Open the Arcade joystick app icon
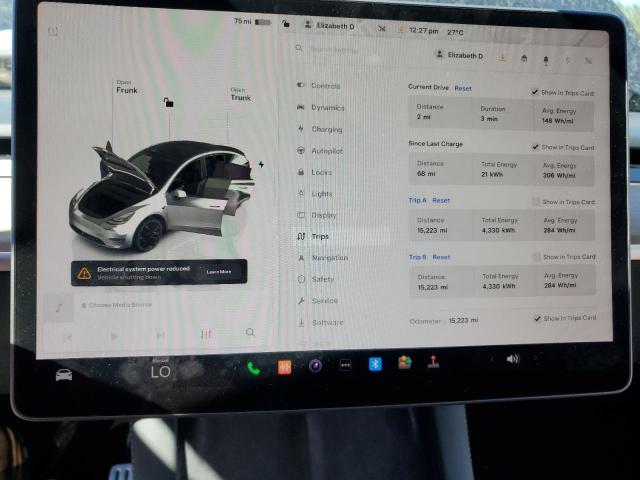640x480 pixels. 433,361
